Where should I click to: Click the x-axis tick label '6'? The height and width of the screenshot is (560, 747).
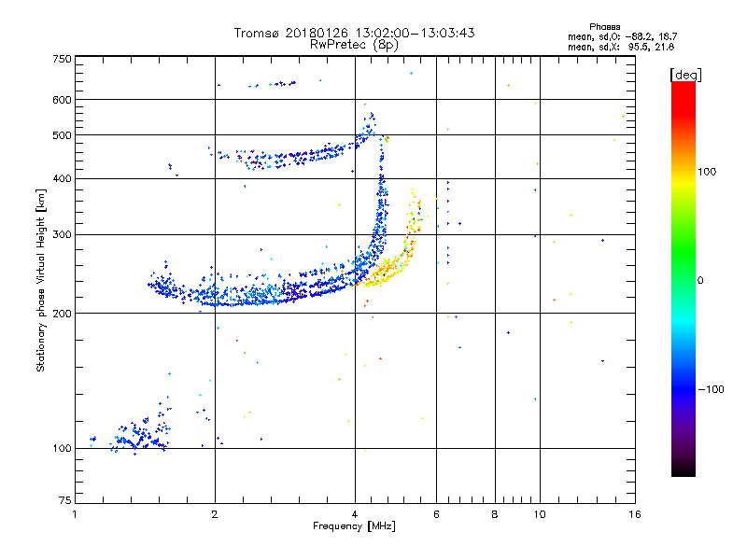pos(436,514)
